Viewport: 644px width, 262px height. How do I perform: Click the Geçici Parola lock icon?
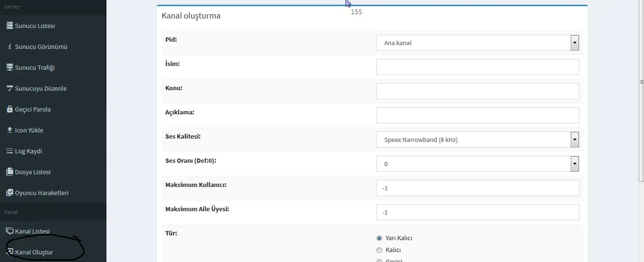10,109
